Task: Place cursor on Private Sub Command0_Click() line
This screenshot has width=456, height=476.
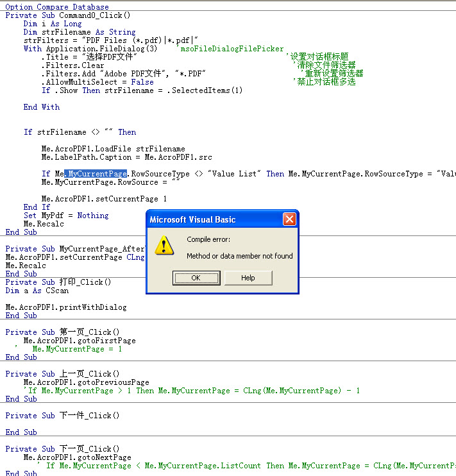Action: click(x=67, y=15)
